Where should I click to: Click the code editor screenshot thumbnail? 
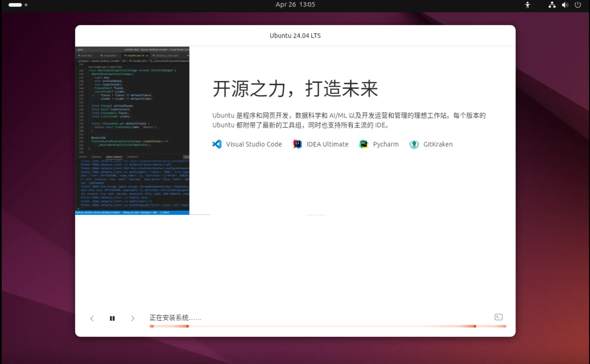pyautogui.click(x=132, y=131)
